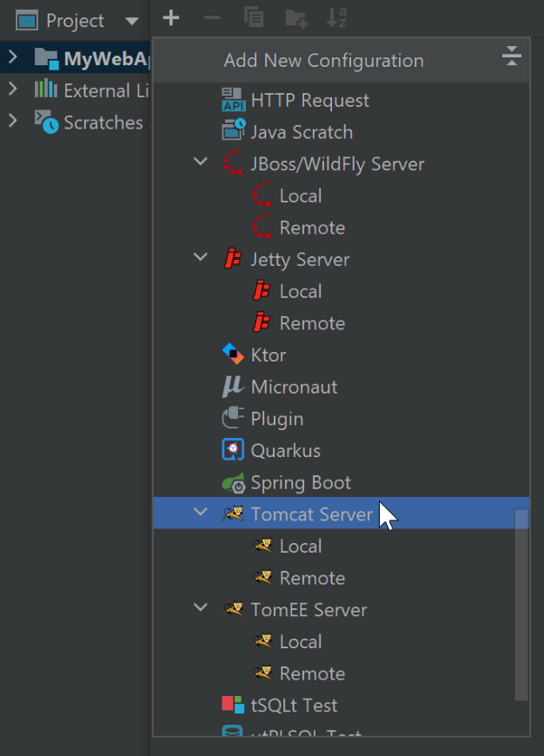Click the HTTP Request API icon
Screen dimensions: 544x756
pos(234,100)
